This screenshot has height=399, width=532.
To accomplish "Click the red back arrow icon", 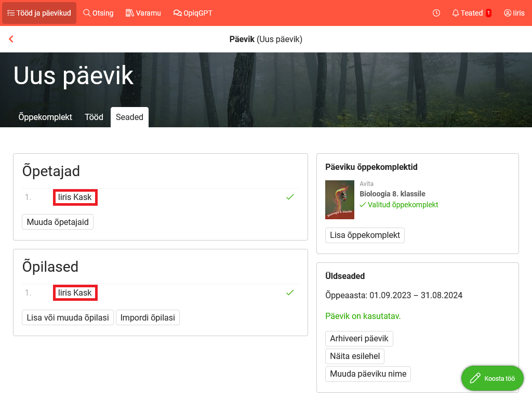I will (x=11, y=39).
